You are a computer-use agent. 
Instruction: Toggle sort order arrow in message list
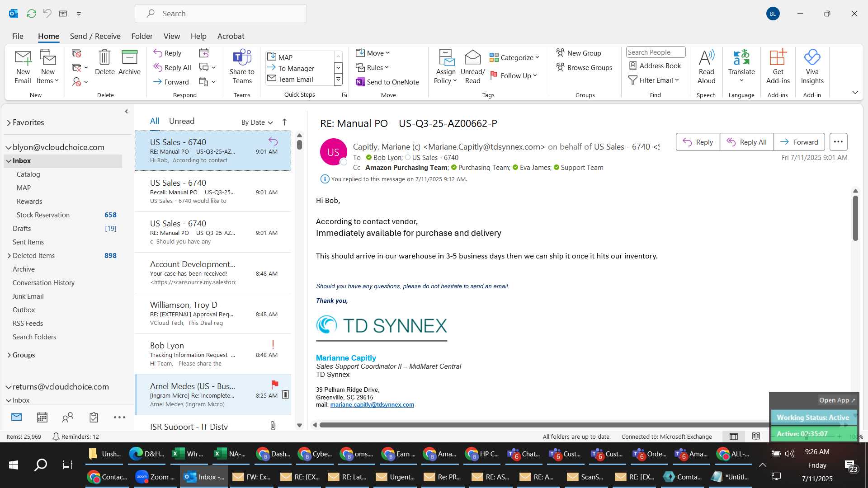pos(284,122)
